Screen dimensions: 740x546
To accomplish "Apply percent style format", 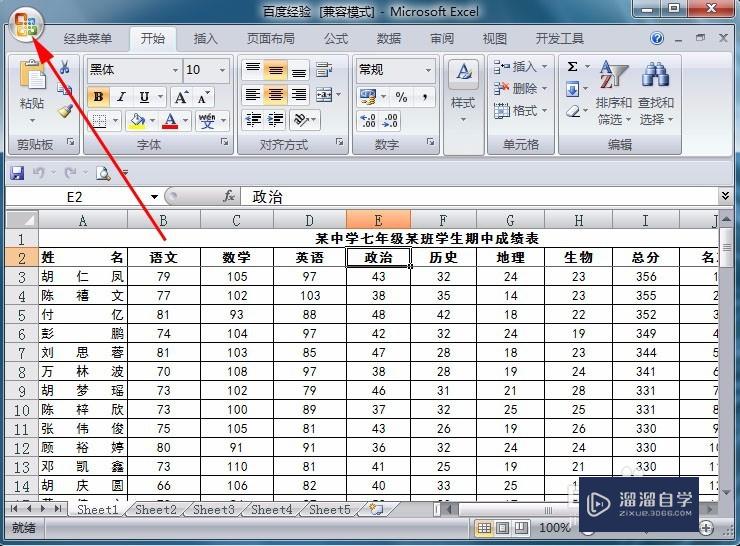I will tap(402, 97).
